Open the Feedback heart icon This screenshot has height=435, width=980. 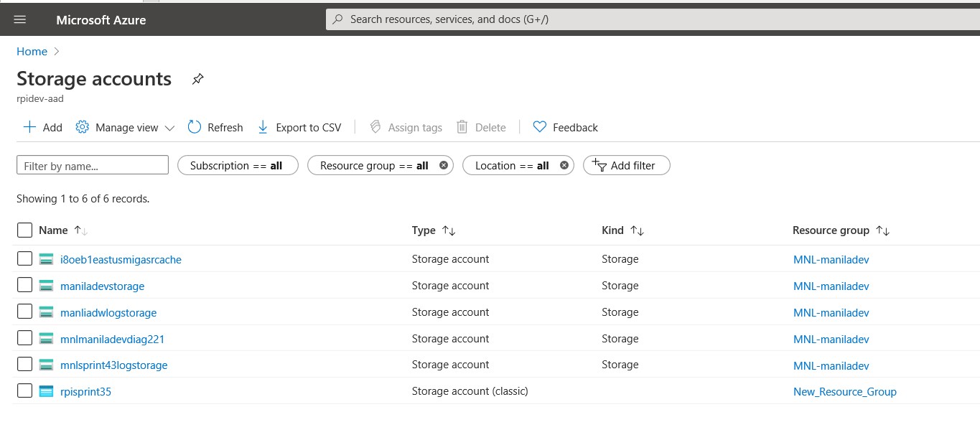(540, 127)
